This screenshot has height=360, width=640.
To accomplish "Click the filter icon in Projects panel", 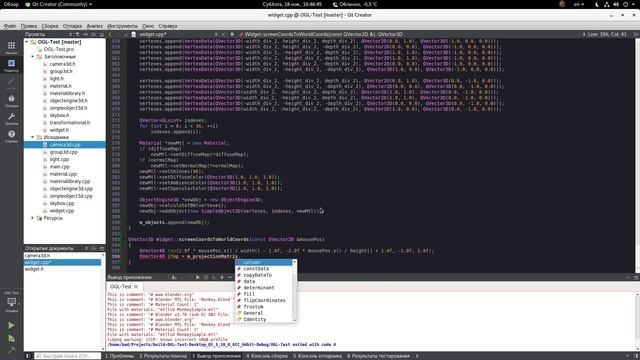I will [x=78, y=34].
